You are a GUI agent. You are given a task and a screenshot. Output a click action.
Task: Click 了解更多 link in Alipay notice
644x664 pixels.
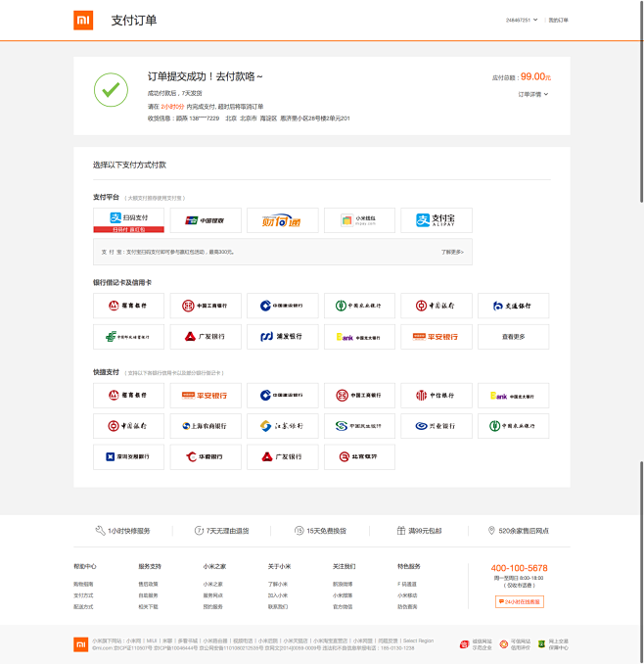452,252
